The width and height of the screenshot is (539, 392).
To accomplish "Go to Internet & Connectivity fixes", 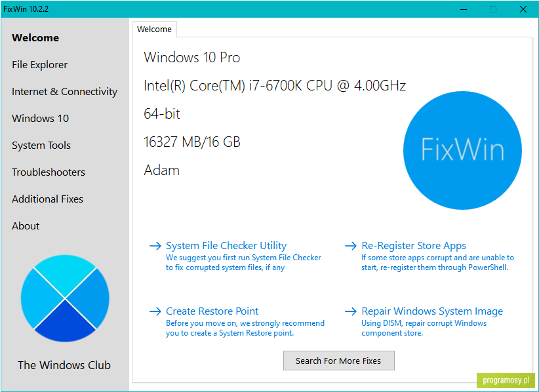I will (65, 91).
